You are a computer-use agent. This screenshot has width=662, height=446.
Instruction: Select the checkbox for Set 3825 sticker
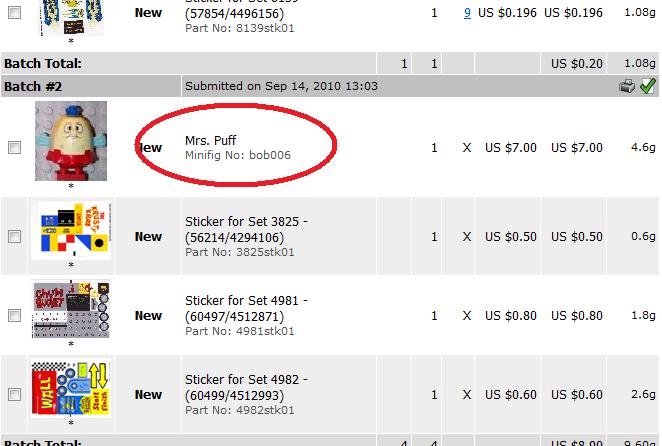click(x=14, y=237)
